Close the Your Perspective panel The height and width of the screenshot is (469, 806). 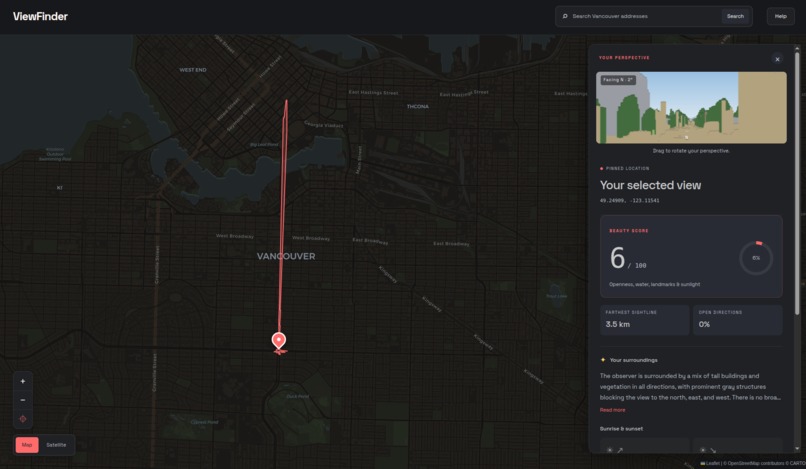tap(777, 59)
